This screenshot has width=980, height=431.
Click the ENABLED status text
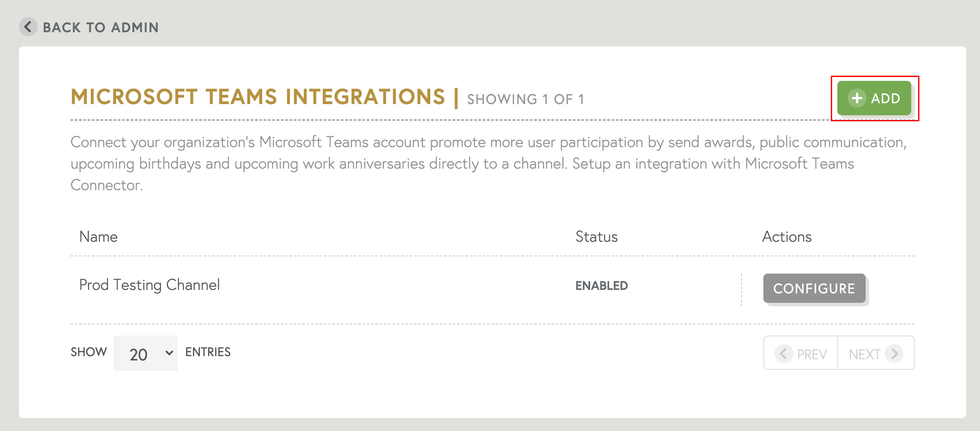[602, 286]
